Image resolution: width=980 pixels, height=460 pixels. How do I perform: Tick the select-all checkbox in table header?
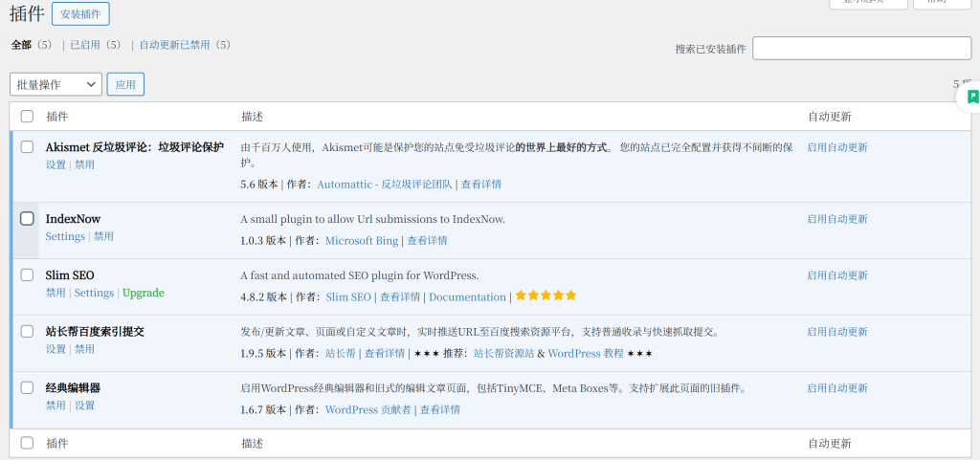click(x=27, y=116)
